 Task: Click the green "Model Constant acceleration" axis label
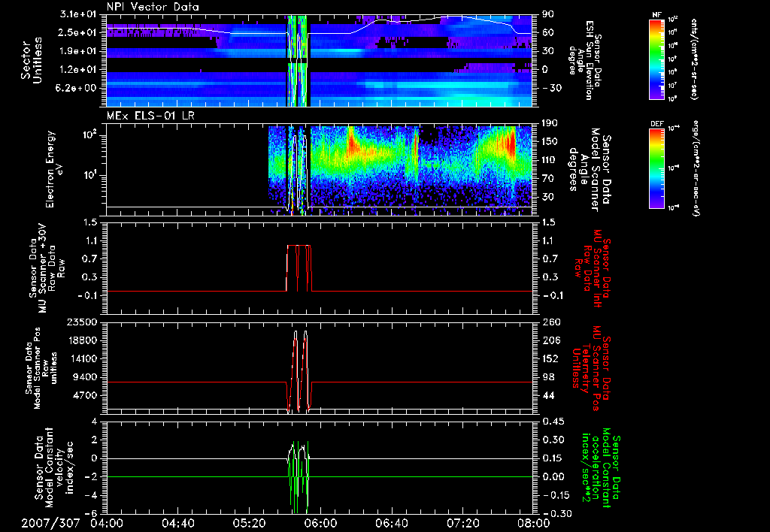click(x=601, y=467)
